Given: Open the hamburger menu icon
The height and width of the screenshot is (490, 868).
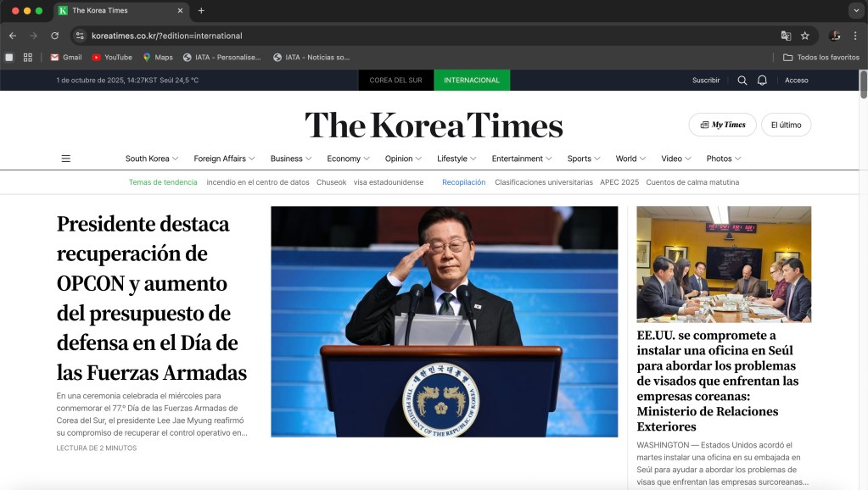Looking at the screenshot, I should [x=66, y=159].
